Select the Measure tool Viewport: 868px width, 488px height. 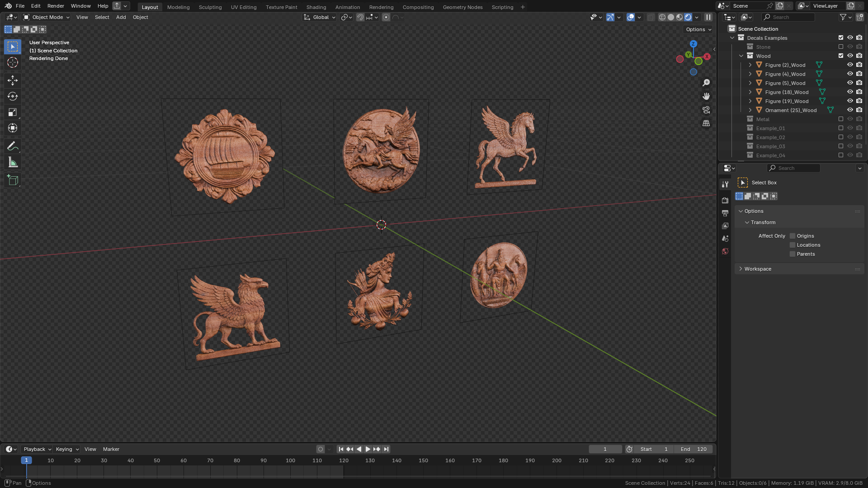point(13,162)
